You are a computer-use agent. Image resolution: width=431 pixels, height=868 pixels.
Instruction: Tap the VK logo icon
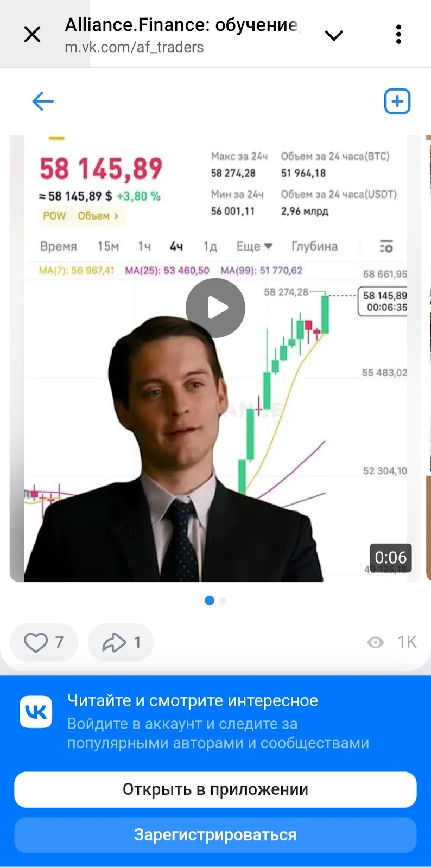point(36,712)
